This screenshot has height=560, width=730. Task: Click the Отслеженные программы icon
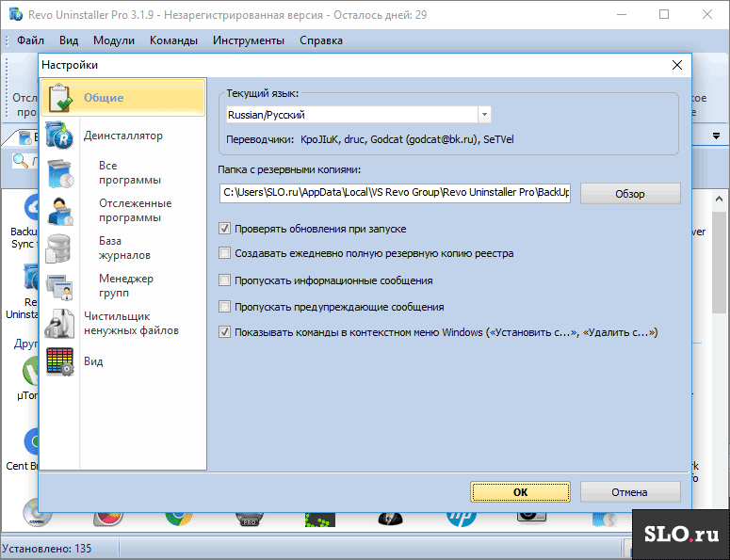point(59,211)
